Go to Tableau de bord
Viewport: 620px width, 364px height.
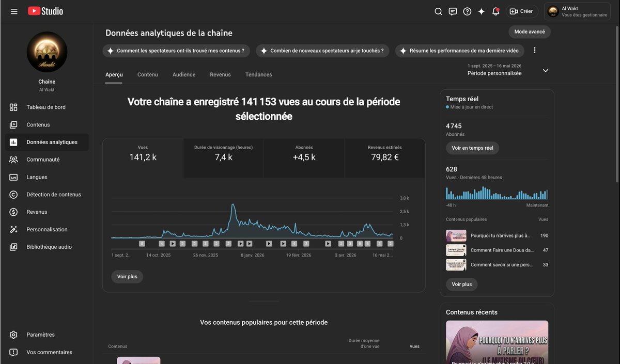[x=47, y=107]
